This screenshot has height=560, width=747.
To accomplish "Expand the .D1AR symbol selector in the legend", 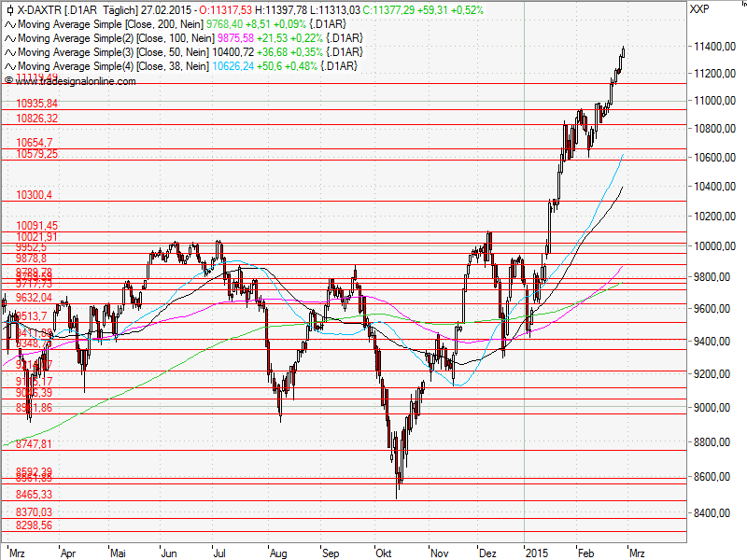I will (x=80, y=8).
